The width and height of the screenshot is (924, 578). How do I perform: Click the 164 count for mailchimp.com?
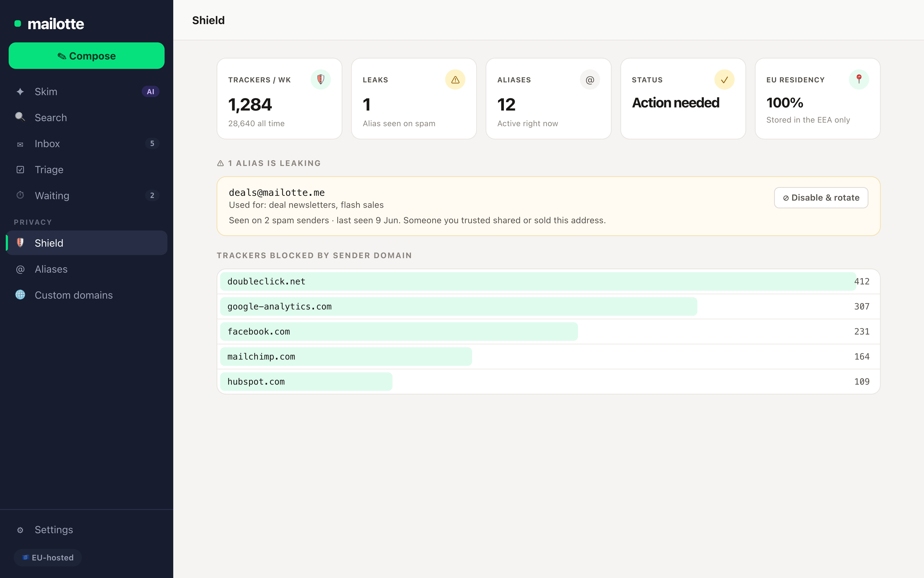click(862, 357)
